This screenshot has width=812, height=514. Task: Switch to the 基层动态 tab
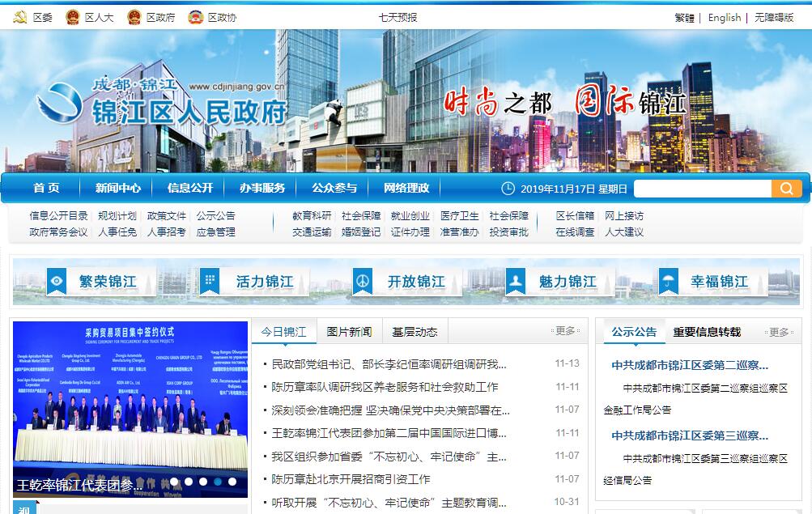click(x=415, y=332)
